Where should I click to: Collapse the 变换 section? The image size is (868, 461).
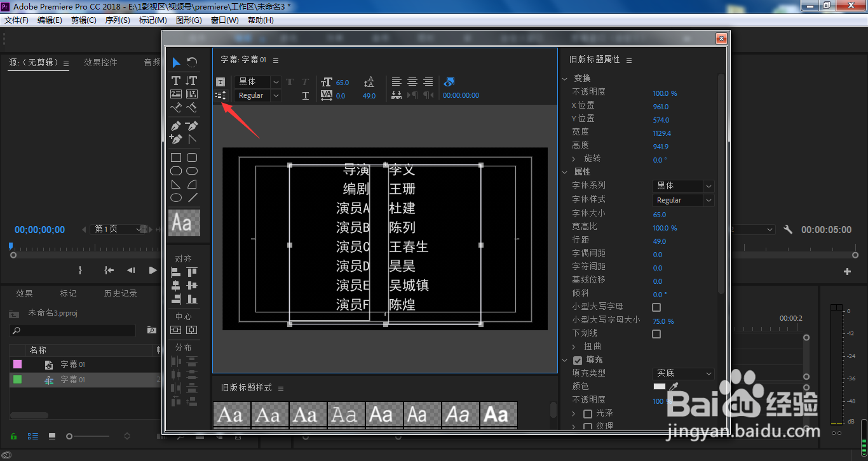[x=565, y=79]
